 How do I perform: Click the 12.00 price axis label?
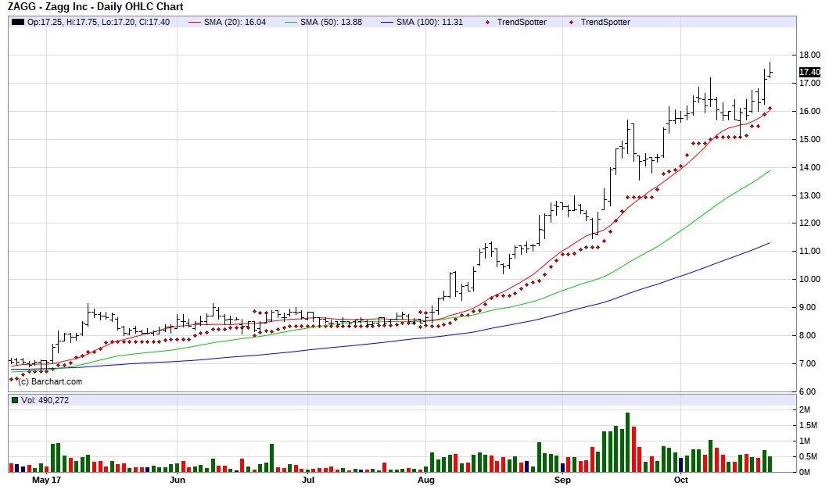809,223
